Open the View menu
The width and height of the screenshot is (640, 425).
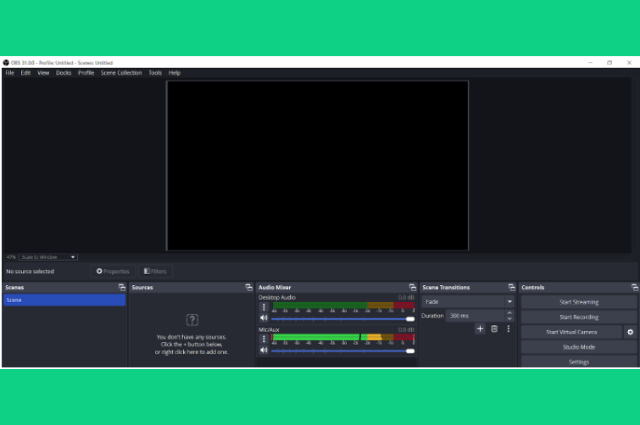[x=43, y=73]
